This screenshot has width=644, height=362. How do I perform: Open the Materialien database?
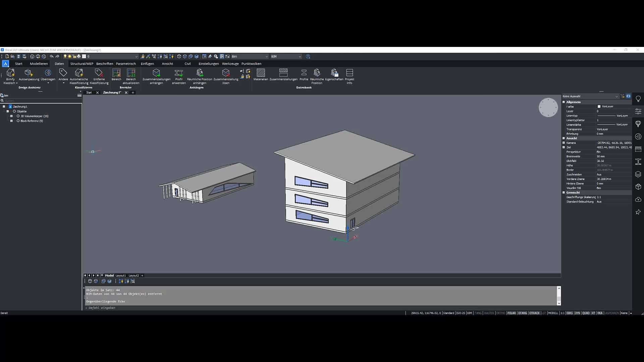[x=261, y=75]
